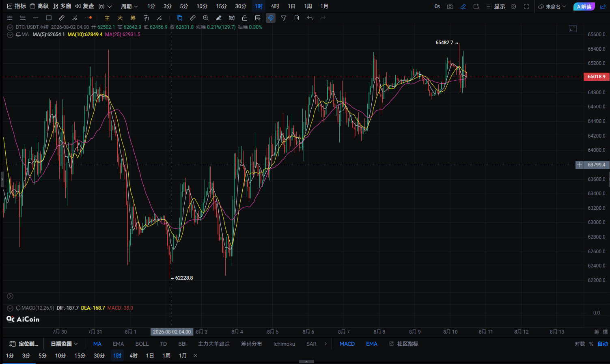Expand the 日期范围 date range dropdown
Screen dimensions: 610x364
64,344
